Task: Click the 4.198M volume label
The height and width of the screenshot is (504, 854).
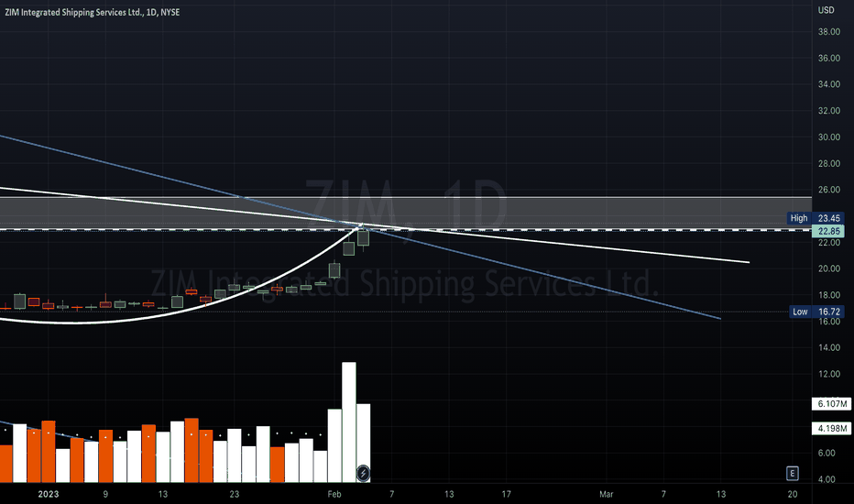Action: click(x=831, y=428)
